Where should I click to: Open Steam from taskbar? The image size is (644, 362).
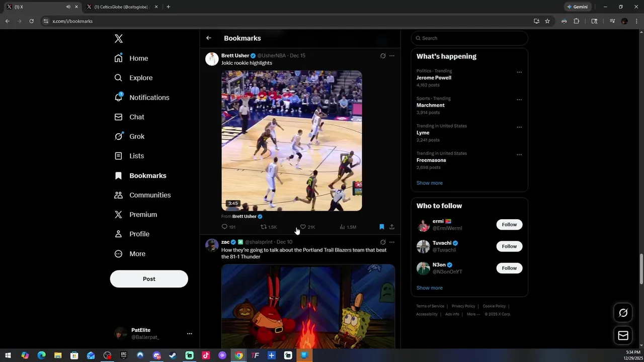[173, 355]
